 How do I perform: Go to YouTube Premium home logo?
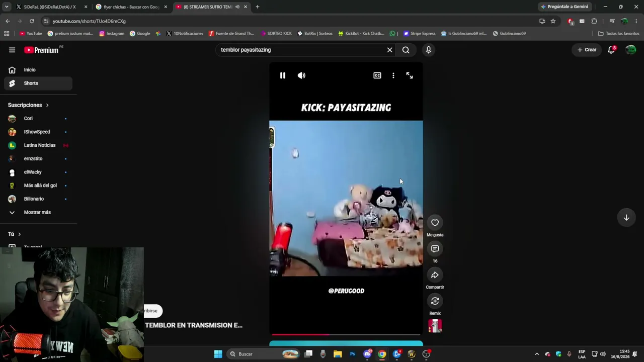coord(41,50)
